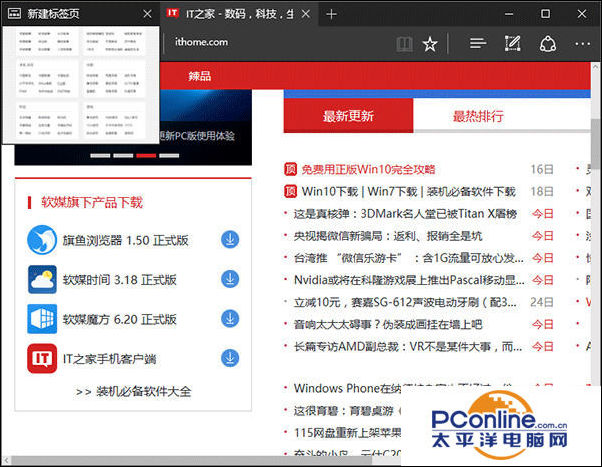Click the horizontal scrollbar thumb
The width and height of the screenshot is (602, 467).
coord(192,460)
